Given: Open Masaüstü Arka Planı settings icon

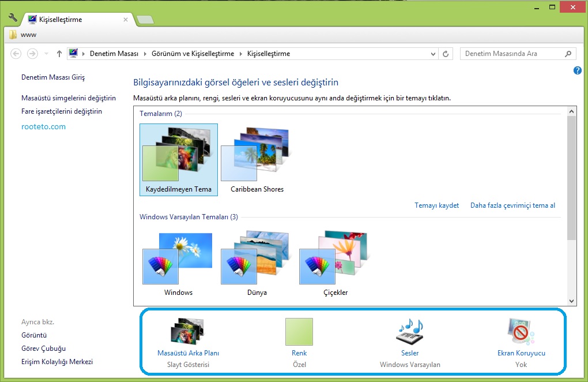Looking at the screenshot, I should [x=187, y=331].
